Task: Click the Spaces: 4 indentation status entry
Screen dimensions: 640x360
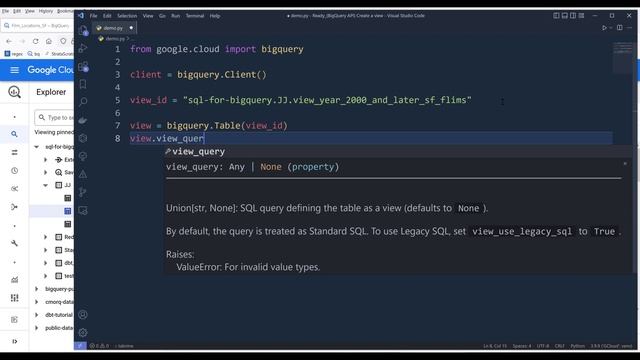Action: [522, 346]
